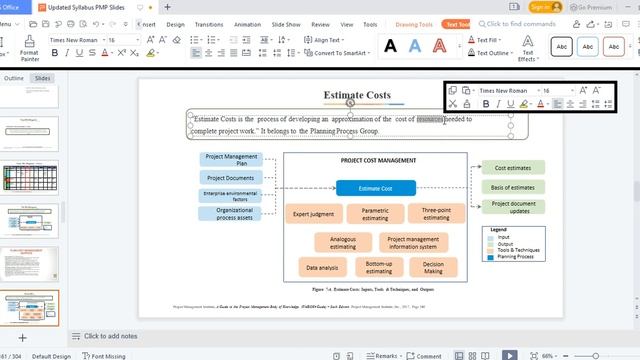Open the Design ribbon tab
Screen dimensions: 640x360
pos(176,24)
